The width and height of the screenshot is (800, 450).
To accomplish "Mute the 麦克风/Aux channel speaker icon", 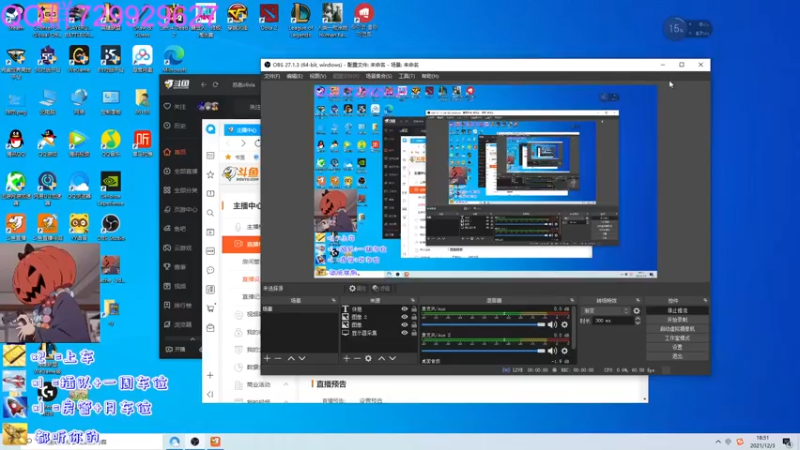I will point(553,324).
